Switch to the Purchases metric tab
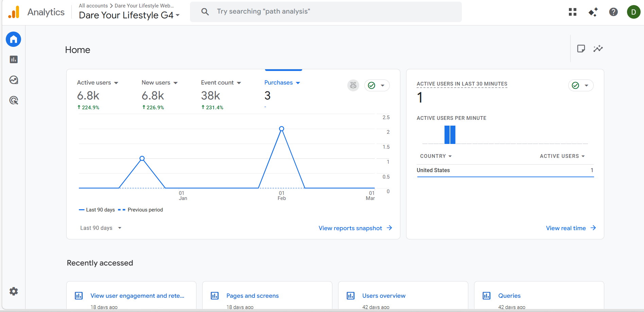This screenshot has width=644, height=312. [x=282, y=82]
